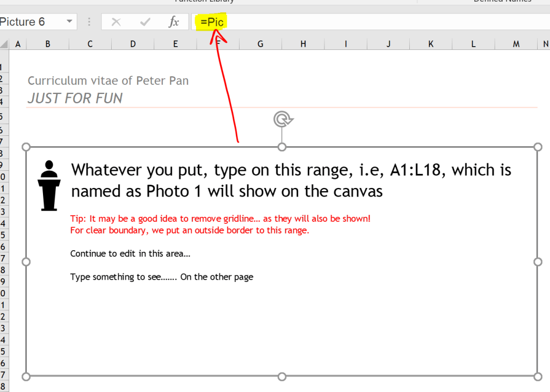Click the podium speaker icon in the picture
Image resolution: width=550 pixels, height=392 pixels.
coord(49,185)
